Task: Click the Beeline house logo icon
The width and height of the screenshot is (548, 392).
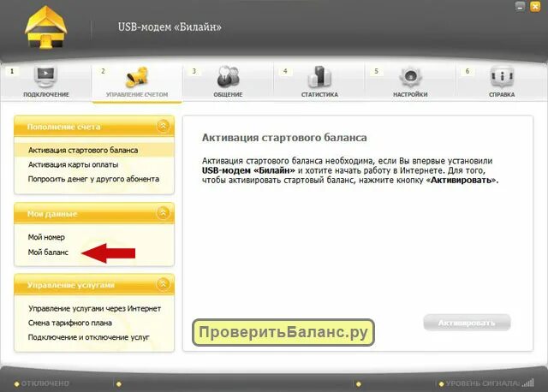Action: tap(45, 27)
